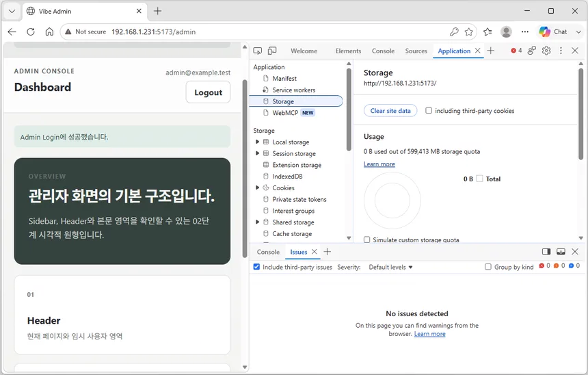Click Clear site data button
Image resolution: width=588 pixels, height=375 pixels.
point(390,111)
